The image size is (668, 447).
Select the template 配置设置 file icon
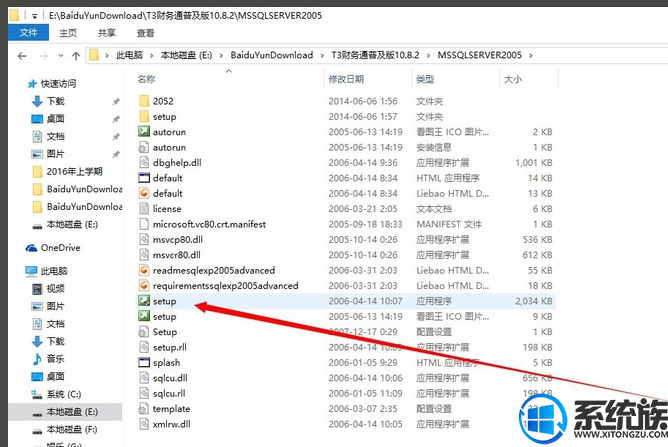tap(144, 409)
